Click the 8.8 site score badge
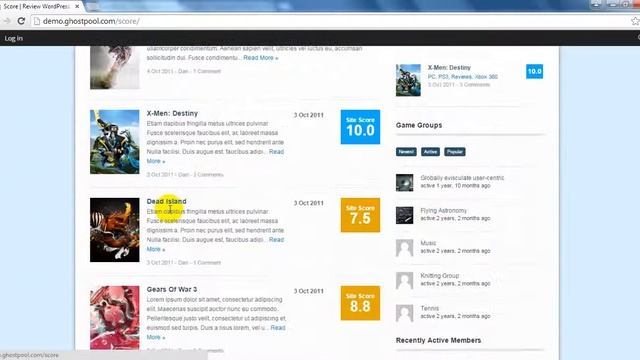 point(360,303)
